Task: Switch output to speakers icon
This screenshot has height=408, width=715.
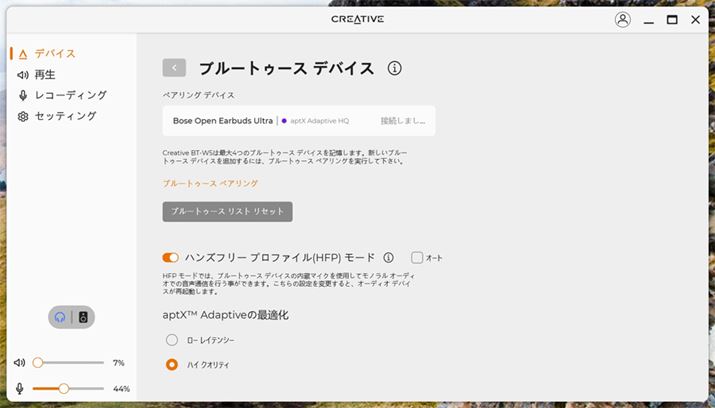Action: 83,317
